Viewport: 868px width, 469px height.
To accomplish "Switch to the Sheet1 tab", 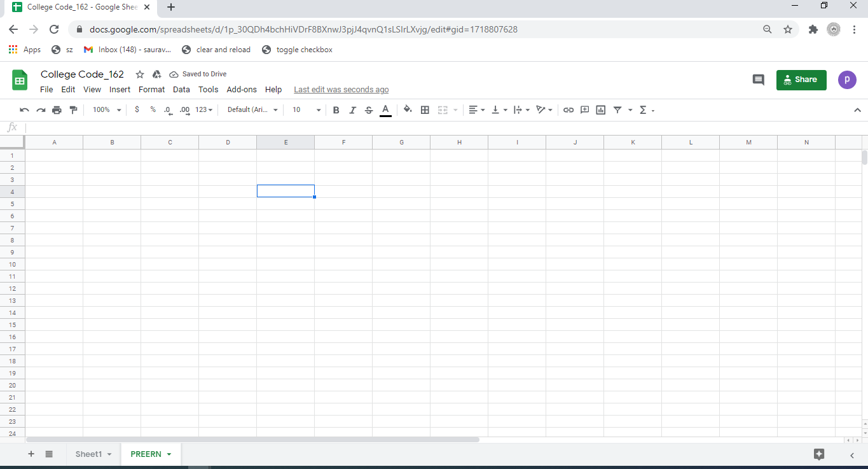I will [x=88, y=454].
